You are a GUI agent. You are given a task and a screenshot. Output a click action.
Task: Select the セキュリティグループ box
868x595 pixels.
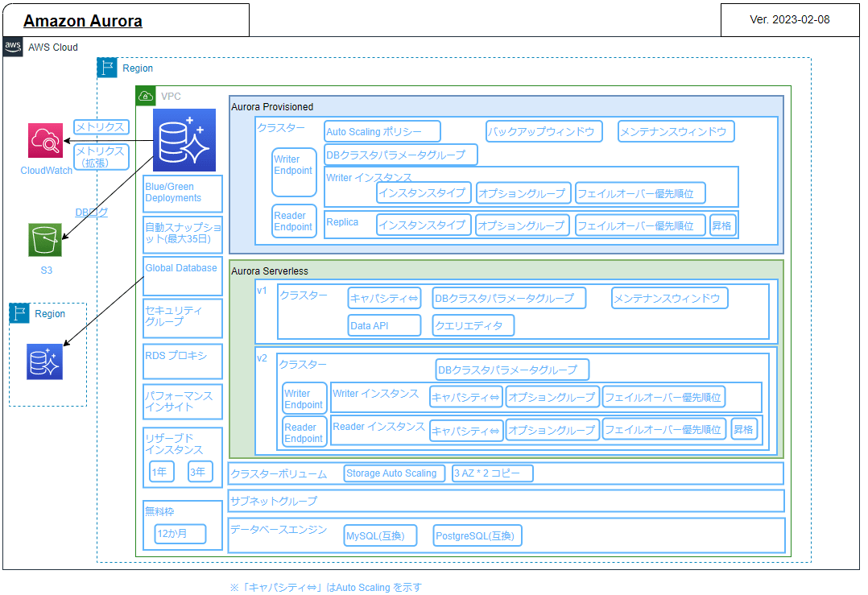[183, 318]
